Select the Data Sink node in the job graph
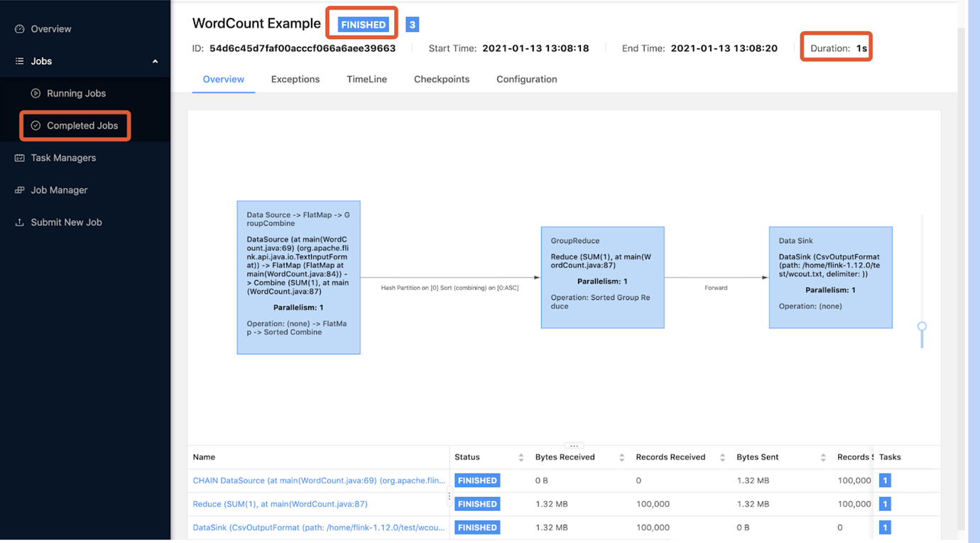The image size is (980, 543). tap(830, 276)
